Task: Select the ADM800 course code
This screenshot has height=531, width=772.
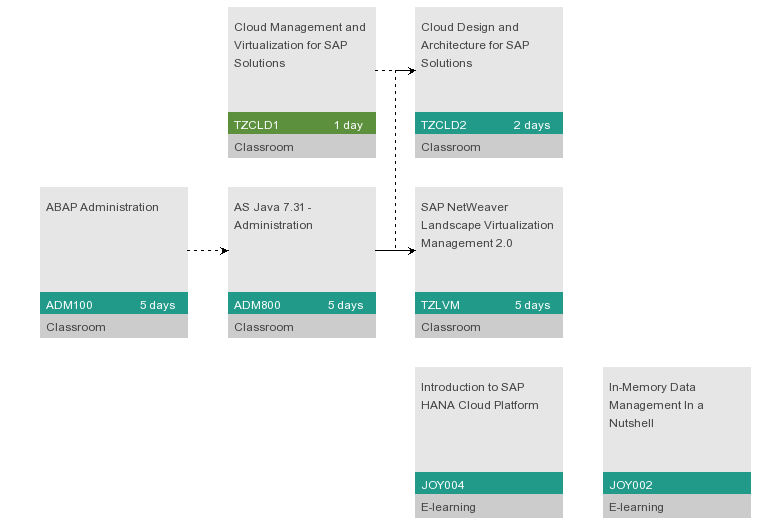Action: pos(257,305)
